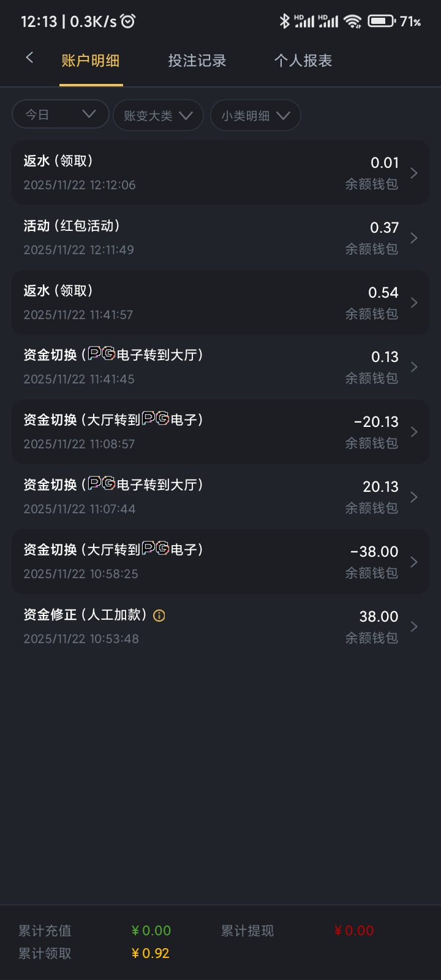
Task: Open the 20.13 PG电子转到大厅 record
Action: (221, 497)
